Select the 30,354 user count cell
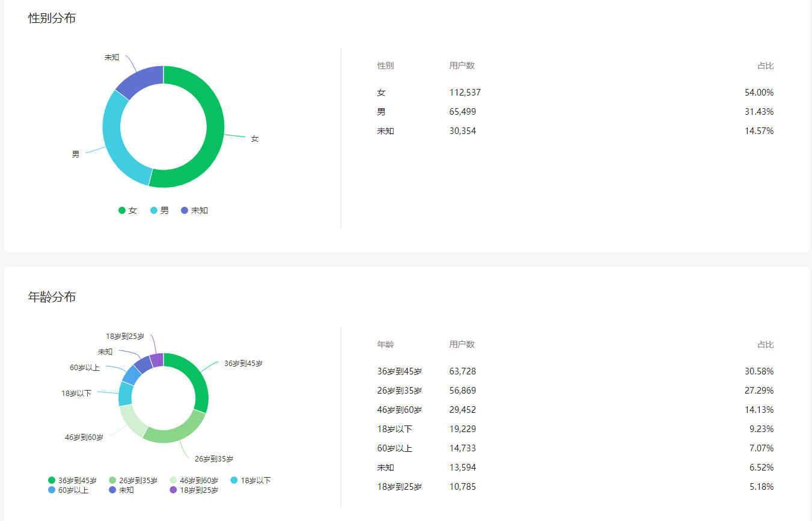812x521 pixels. [x=463, y=131]
